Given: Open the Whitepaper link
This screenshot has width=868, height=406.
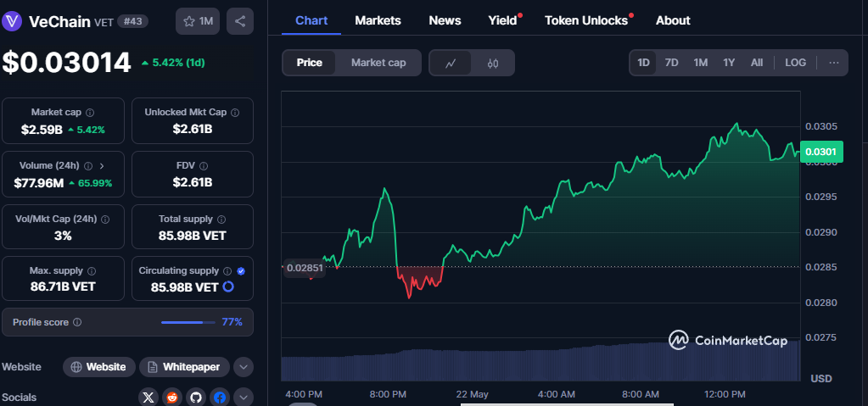Looking at the screenshot, I should click(x=184, y=367).
